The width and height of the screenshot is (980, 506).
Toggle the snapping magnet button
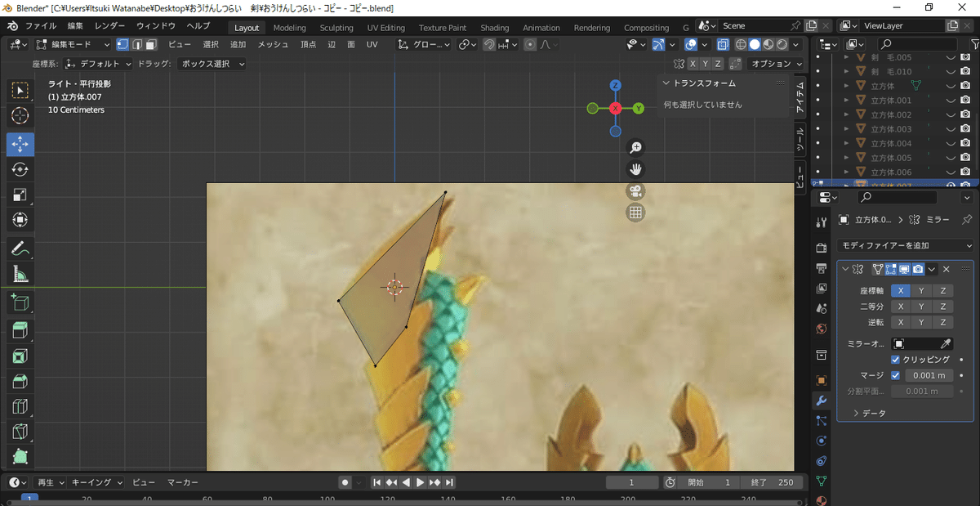(489, 44)
